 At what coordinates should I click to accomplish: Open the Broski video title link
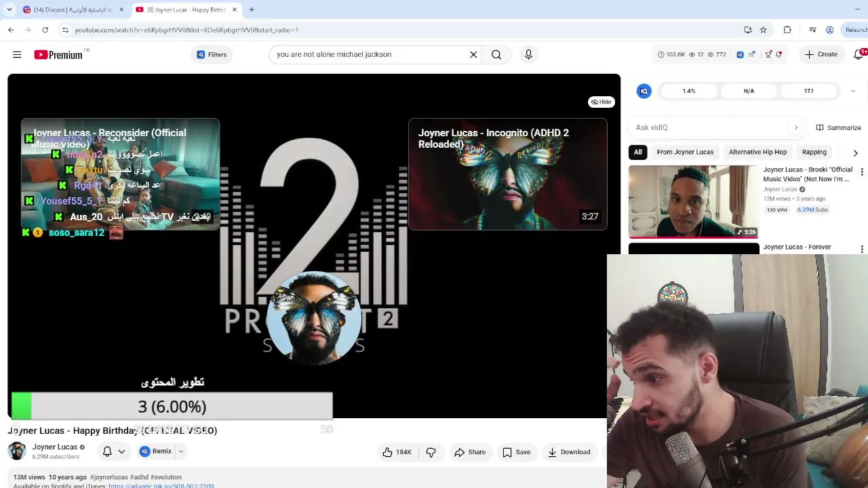point(808,174)
